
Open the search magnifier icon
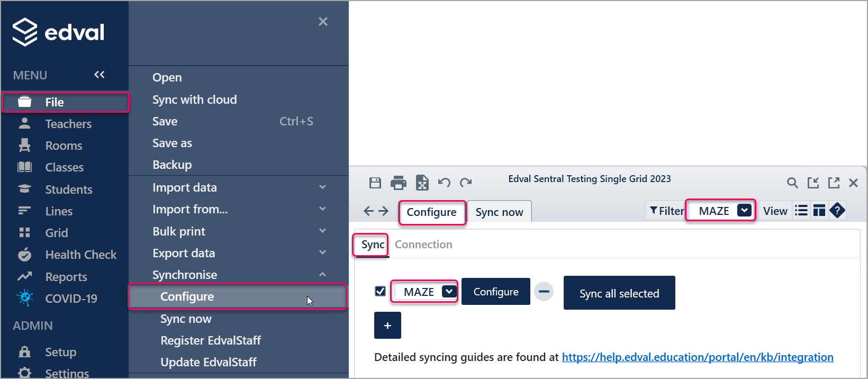(792, 183)
